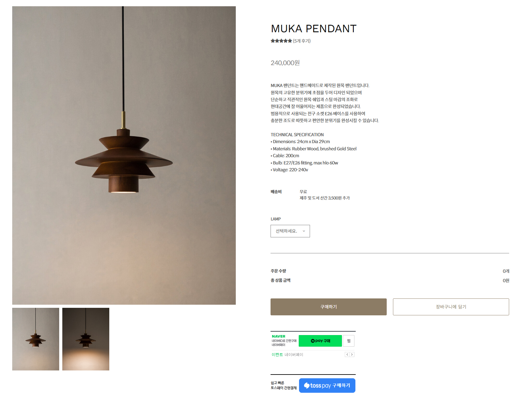The image size is (532, 393).
Task: Click the five-star rating icons
Action: coord(281,41)
